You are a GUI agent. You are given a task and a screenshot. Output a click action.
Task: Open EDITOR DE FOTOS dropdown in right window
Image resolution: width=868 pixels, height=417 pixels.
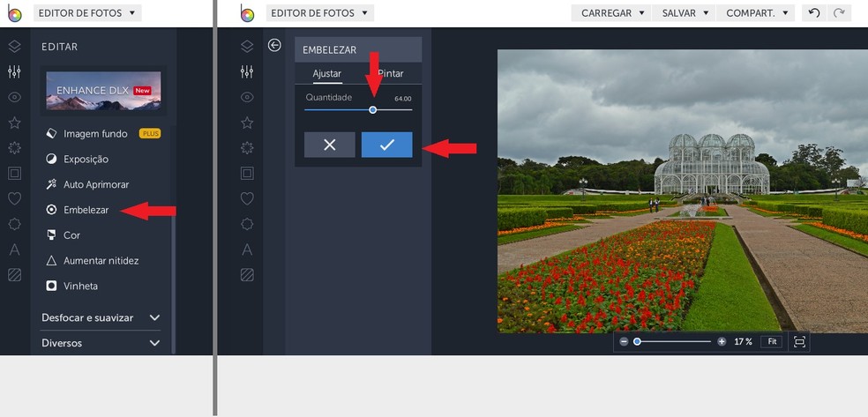[x=320, y=13]
